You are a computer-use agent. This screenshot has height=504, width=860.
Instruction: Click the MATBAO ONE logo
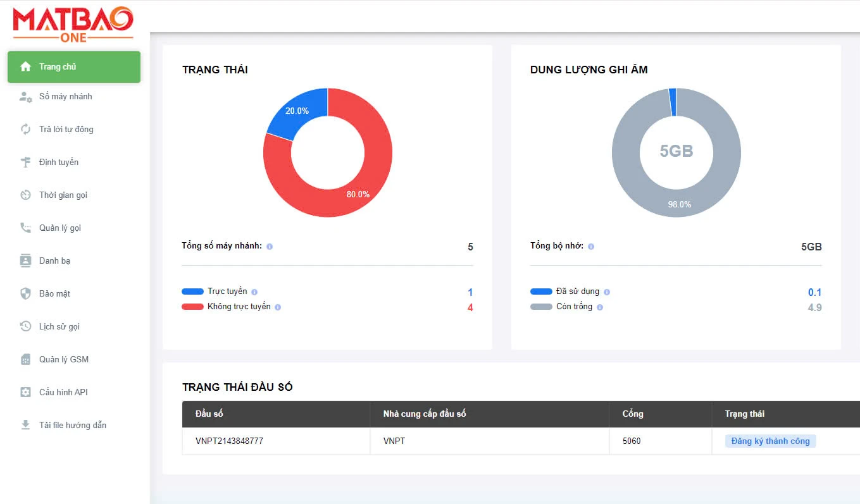(x=73, y=24)
